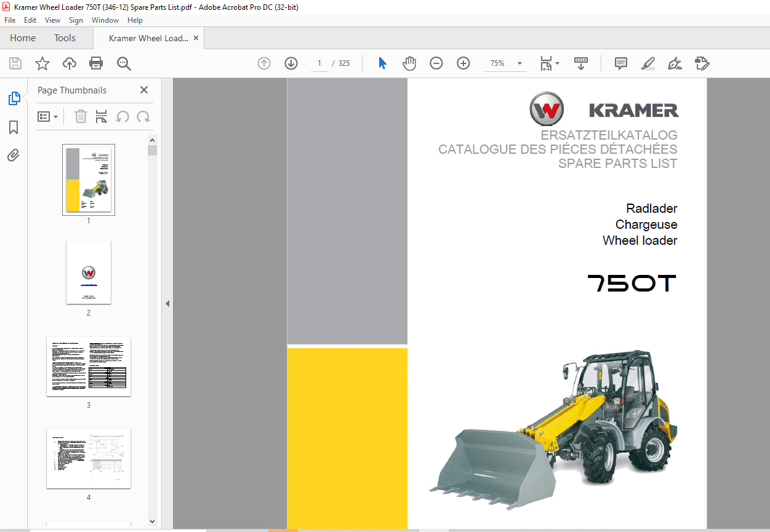Screen dimensions: 770x532
Task: Click thumbnails scrollbar up arrow
Action: [x=153, y=140]
